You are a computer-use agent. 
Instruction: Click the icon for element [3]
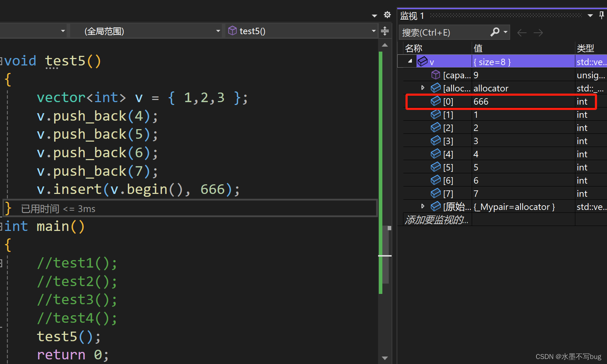436,141
